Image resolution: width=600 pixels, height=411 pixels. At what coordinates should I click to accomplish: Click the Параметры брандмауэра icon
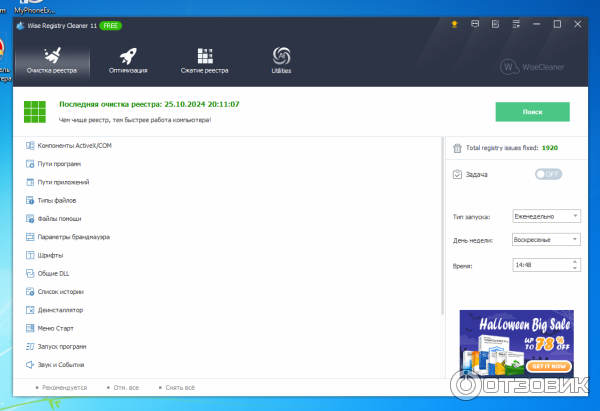tap(30, 237)
